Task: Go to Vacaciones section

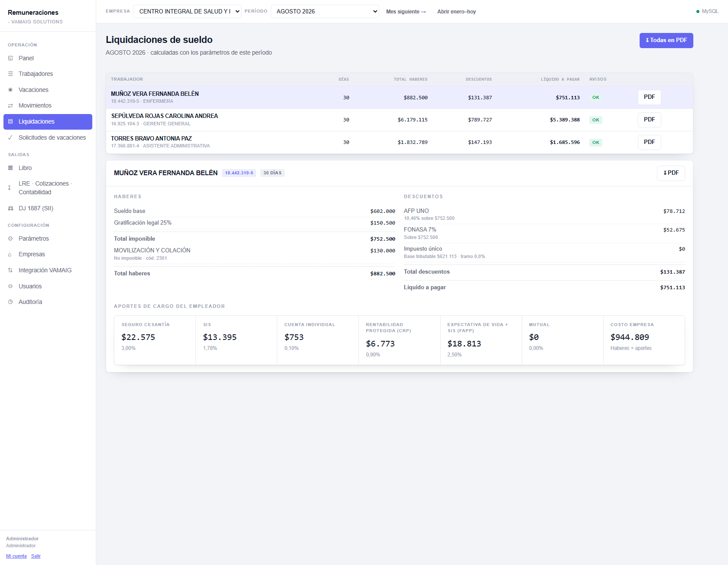Action: tap(48, 90)
